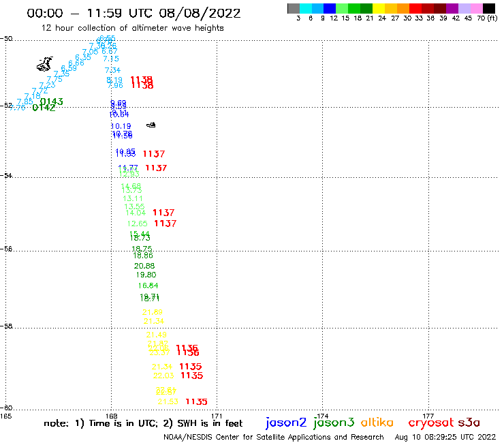Click the small island outline beside 10.19
Image resolution: width=504 pixels, height=443 pixels.
click(x=151, y=125)
